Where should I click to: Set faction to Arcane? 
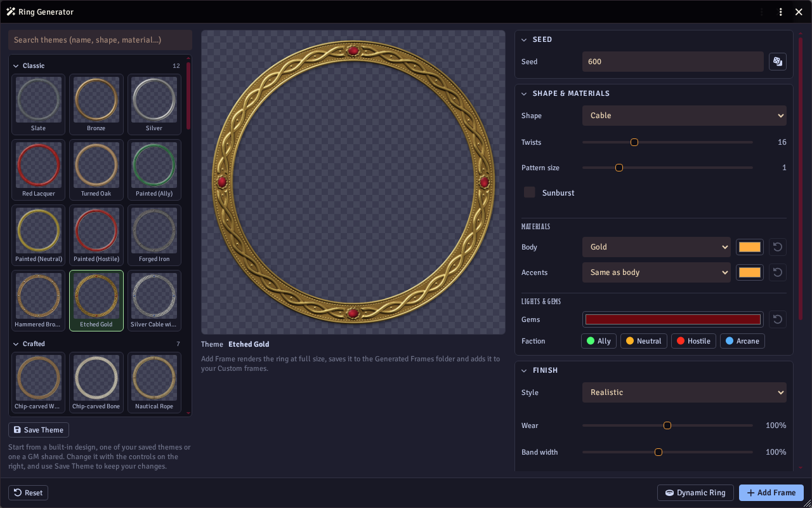coord(742,341)
